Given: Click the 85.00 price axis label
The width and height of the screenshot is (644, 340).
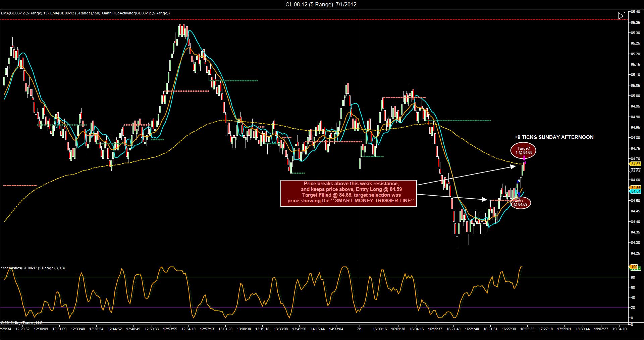Looking at the screenshot, I should click(635, 96).
